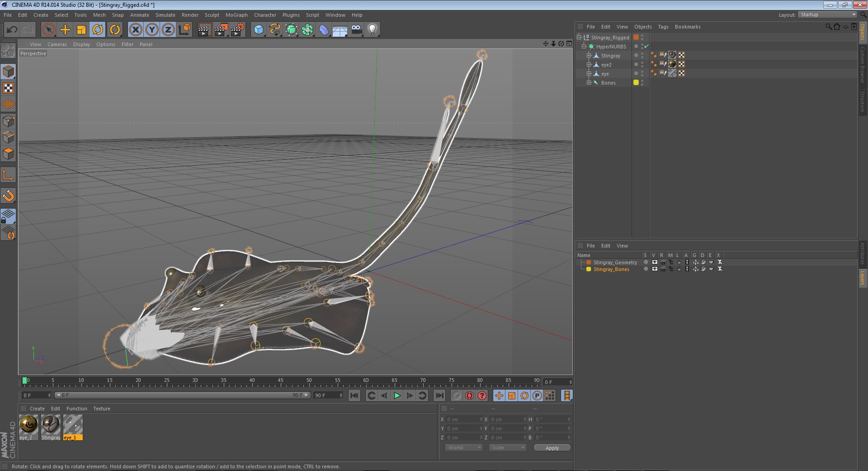Open the MoGraph menu
The height and width of the screenshot is (471, 868).
[x=236, y=15]
